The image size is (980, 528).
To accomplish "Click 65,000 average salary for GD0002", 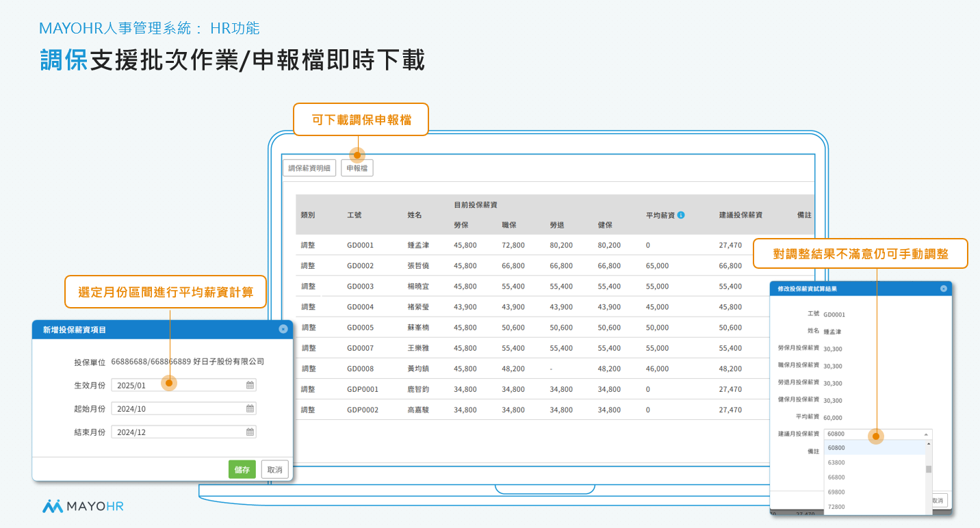I will 658,265.
